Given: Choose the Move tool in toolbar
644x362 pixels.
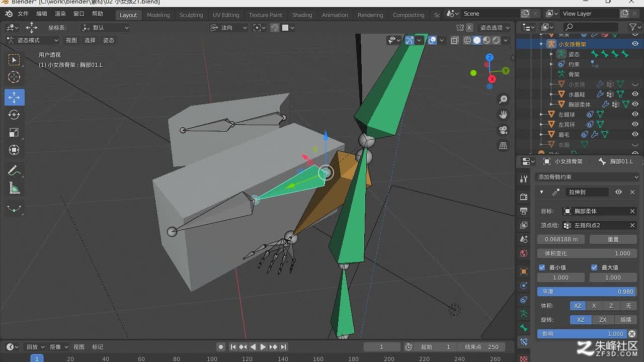Looking at the screenshot, I should pos(14,97).
